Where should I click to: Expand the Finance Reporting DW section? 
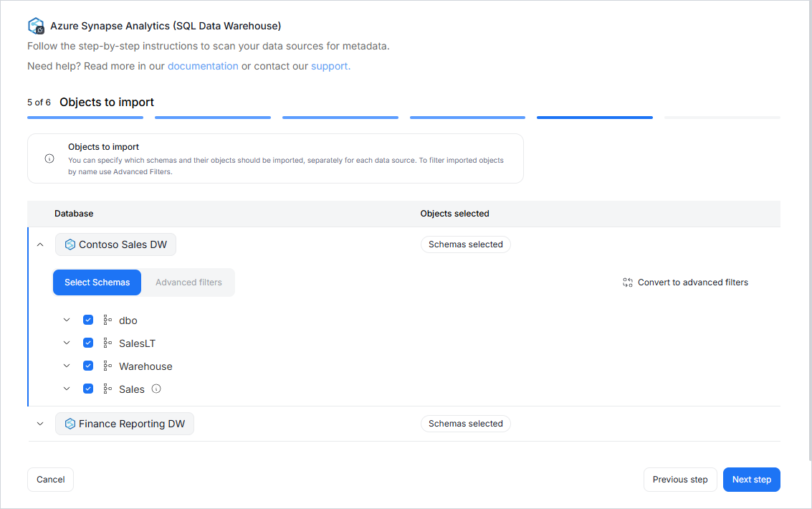coord(40,424)
